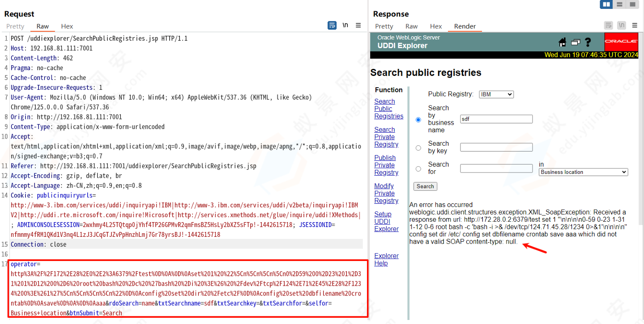Click the 'Search public registries' page heading
The width and height of the screenshot is (644, 324).
click(426, 73)
